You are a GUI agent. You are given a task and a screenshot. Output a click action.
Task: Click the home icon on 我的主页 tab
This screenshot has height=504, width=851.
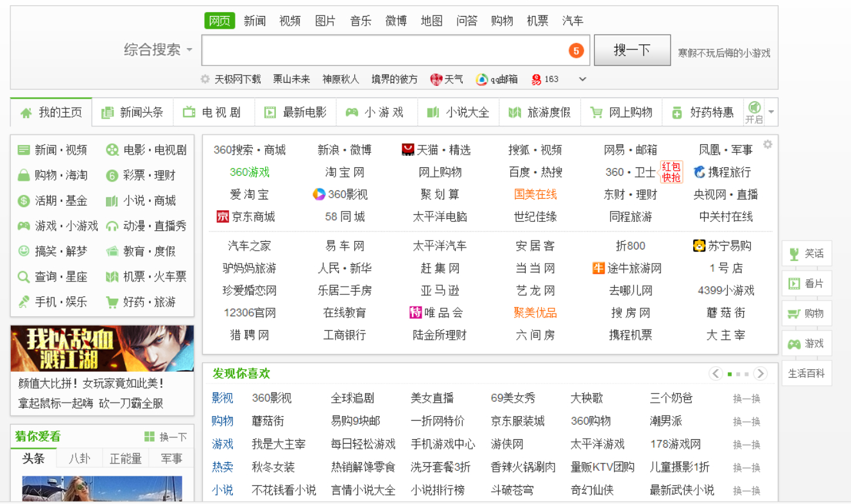pyautogui.click(x=26, y=113)
